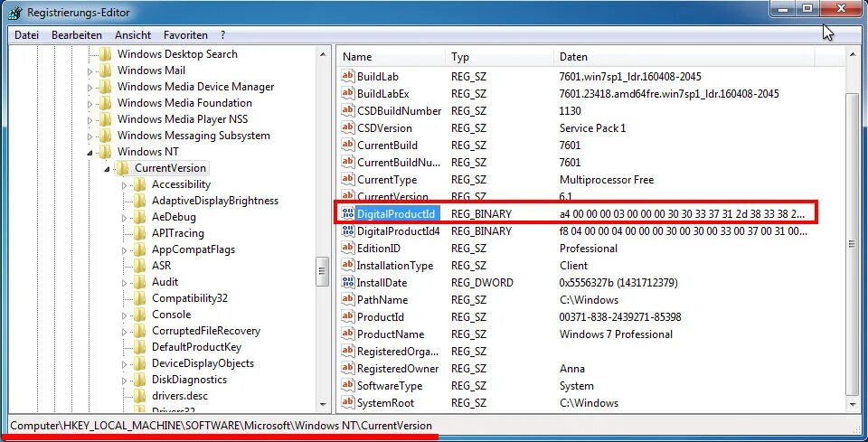868x442 pixels.
Task: Click the CSDBuildNumber string icon
Action: tap(347, 110)
